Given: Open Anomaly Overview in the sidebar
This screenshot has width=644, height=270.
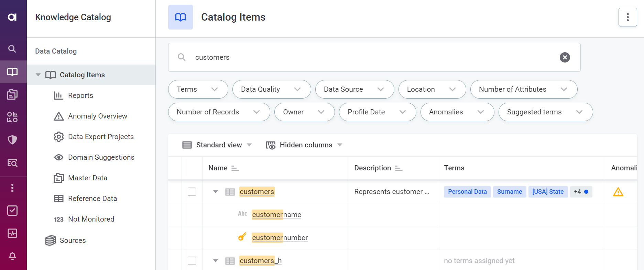Looking at the screenshot, I should point(97,116).
